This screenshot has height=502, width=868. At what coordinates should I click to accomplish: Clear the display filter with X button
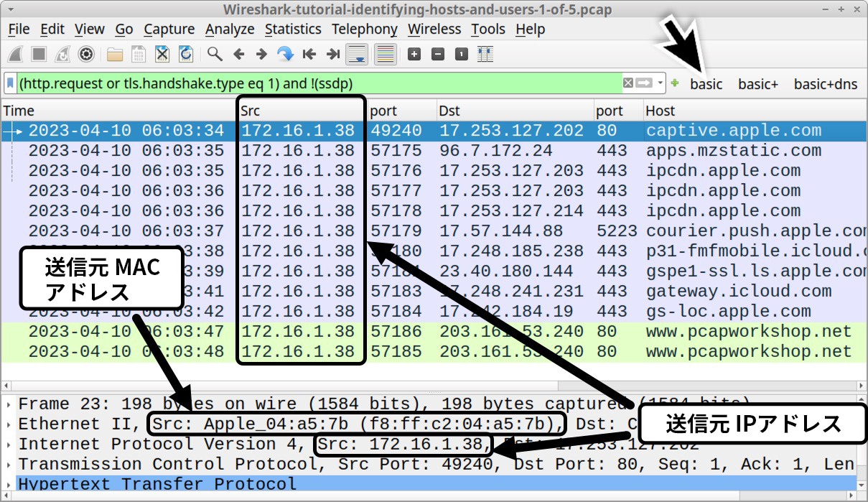628,83
